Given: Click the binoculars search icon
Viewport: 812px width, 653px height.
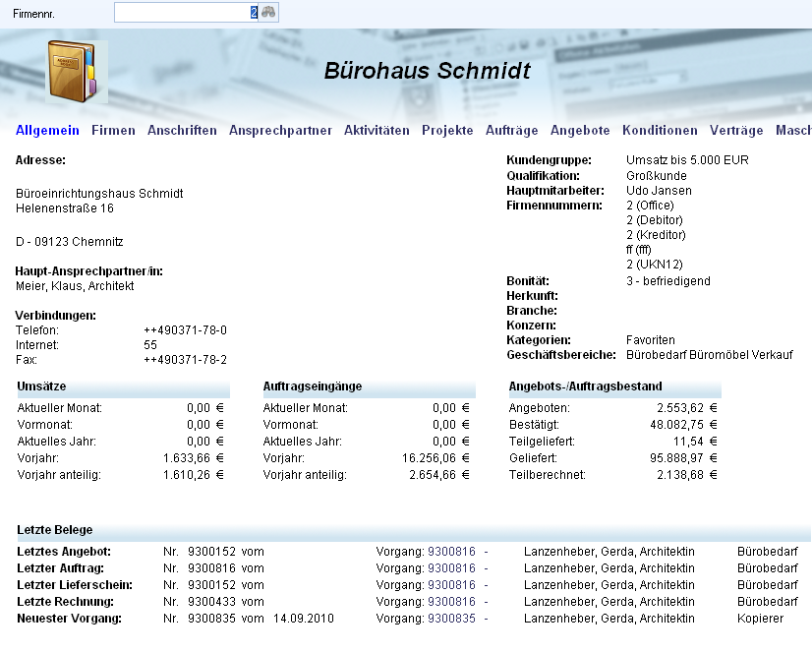Looking at the screenshot, I should tap(269, 12).
